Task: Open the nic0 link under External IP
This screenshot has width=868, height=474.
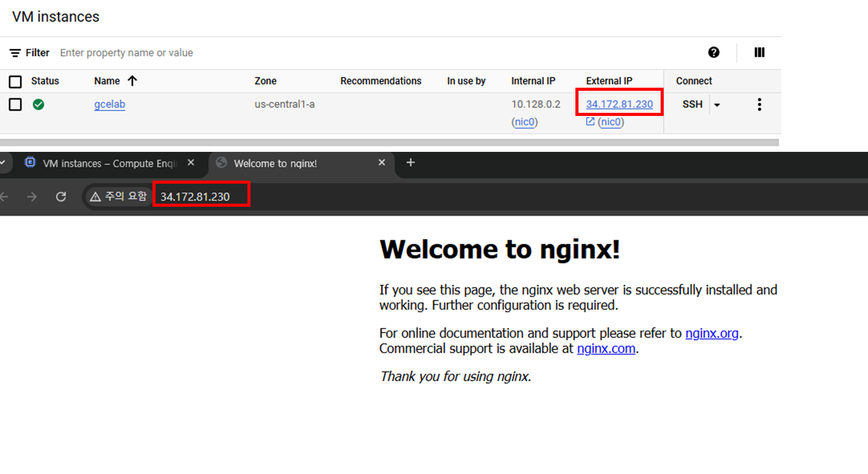Action: point(611,122)
